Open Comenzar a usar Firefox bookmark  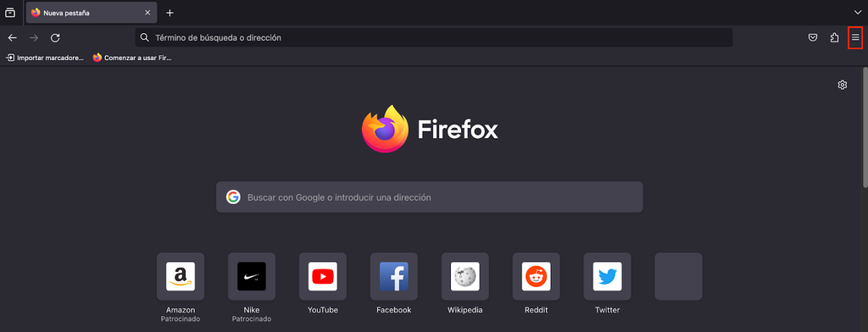132,58
